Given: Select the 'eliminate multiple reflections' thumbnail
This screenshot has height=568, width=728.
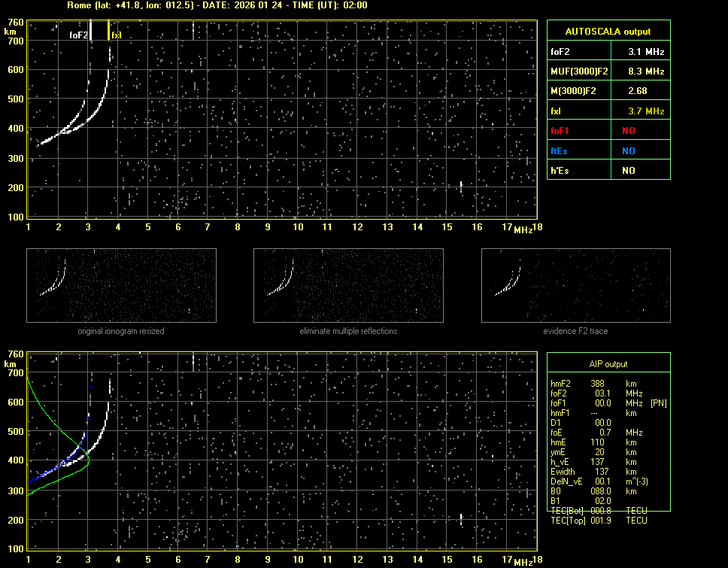Looking at the screenshot, I should tap(348, 287).
